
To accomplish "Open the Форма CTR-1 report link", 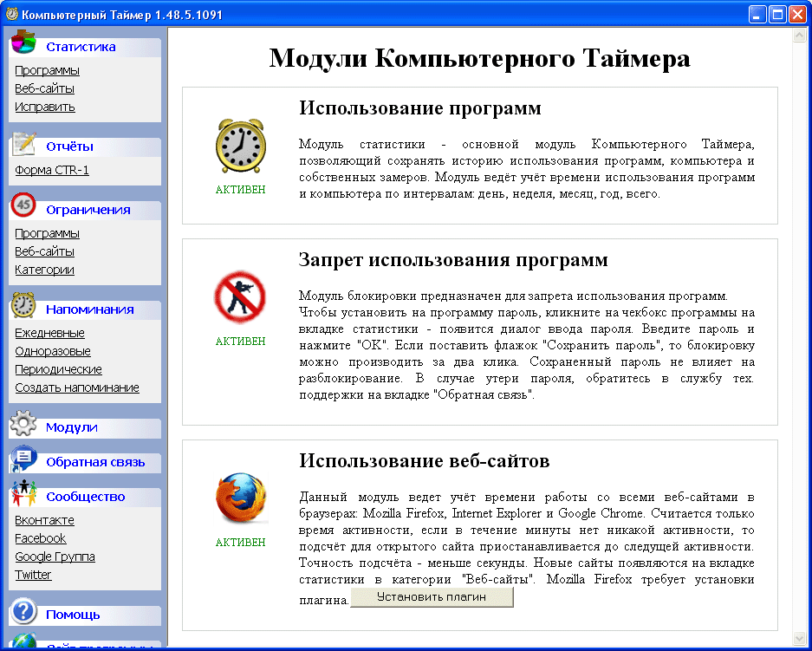I will [x=51, y=170].
